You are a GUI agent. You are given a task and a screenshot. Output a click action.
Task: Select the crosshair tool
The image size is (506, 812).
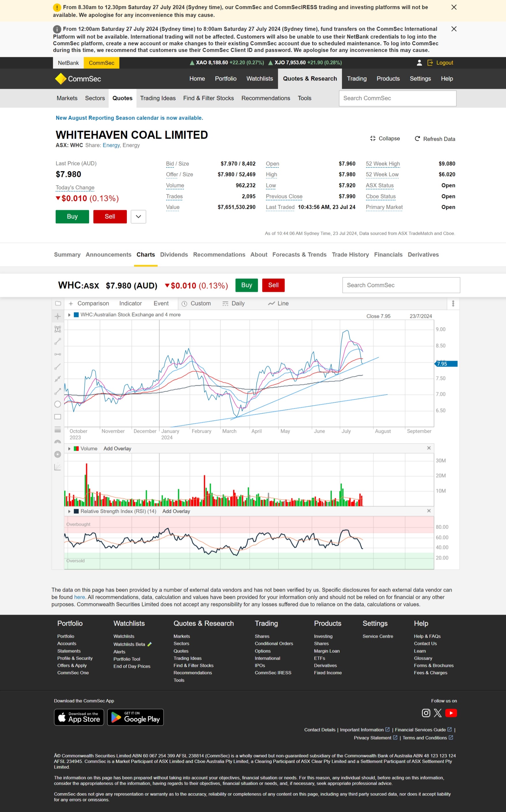coord(58,316)
